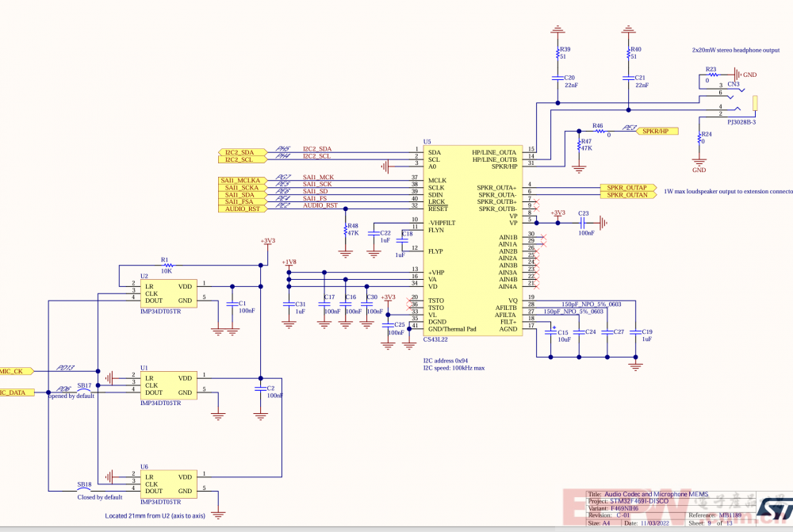Click the ST logo in title block

[x=774, y=510]
